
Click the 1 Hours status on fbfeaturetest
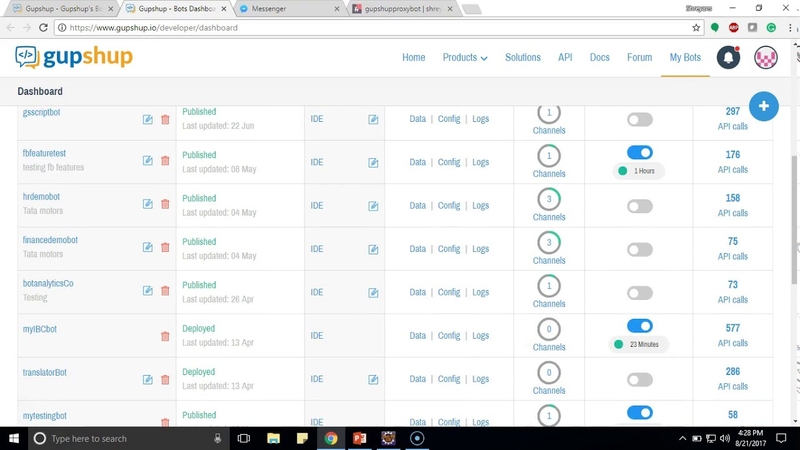638,171
